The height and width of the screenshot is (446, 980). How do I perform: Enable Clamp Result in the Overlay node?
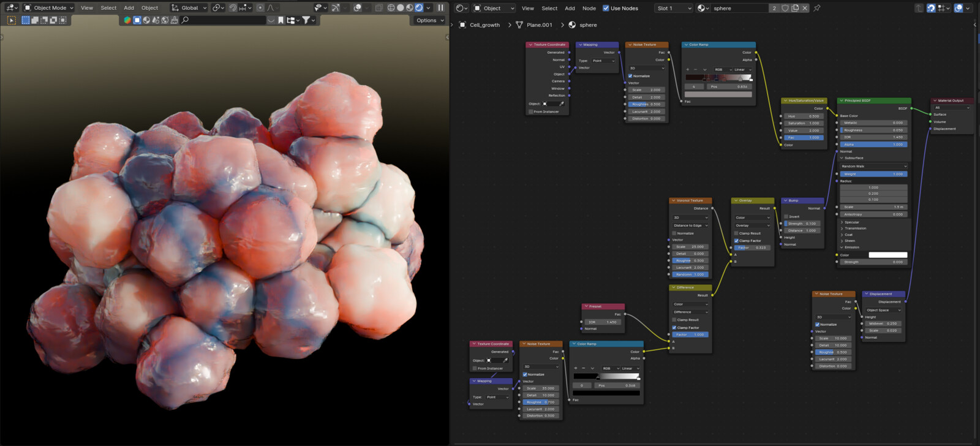736,233
